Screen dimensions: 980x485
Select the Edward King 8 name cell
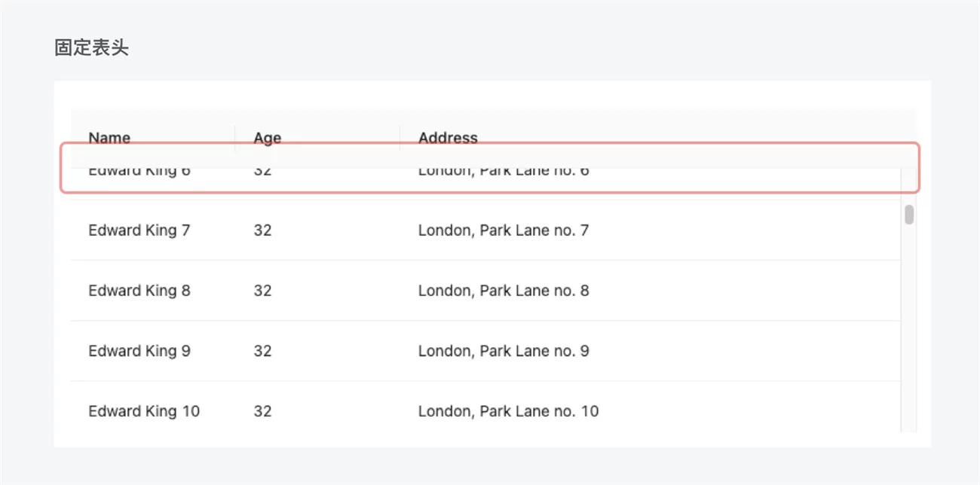point(139,291)
